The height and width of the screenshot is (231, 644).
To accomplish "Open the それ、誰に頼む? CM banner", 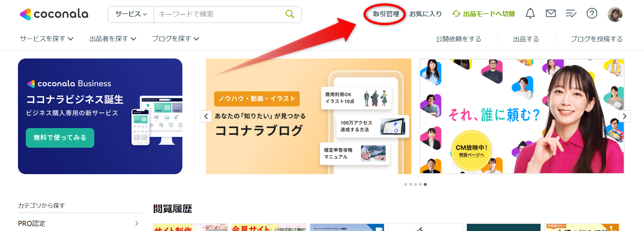I will click(522, 116).
